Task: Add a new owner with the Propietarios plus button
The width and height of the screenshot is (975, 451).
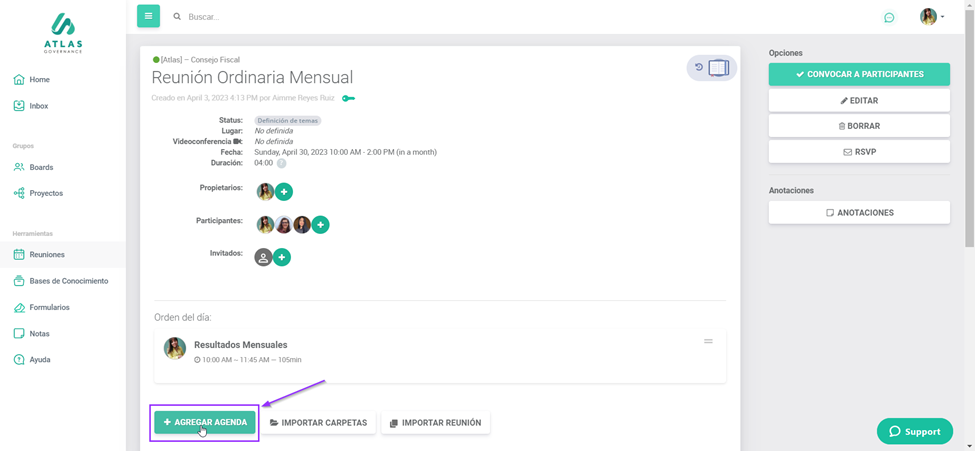Action: click(x=284, y=191)
